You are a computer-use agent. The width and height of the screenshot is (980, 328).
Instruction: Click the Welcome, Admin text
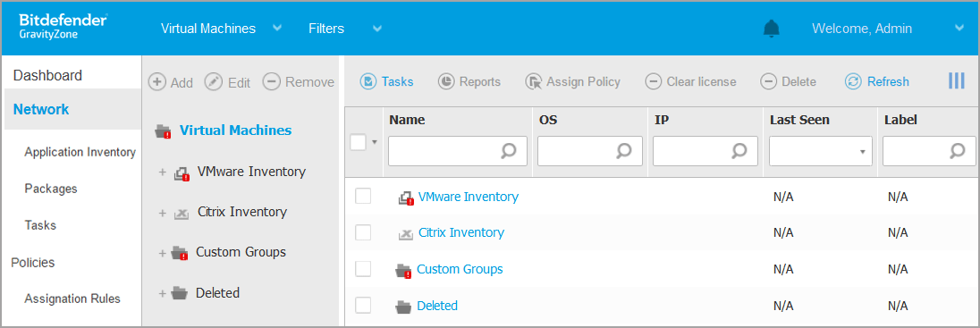click(862, 28)
